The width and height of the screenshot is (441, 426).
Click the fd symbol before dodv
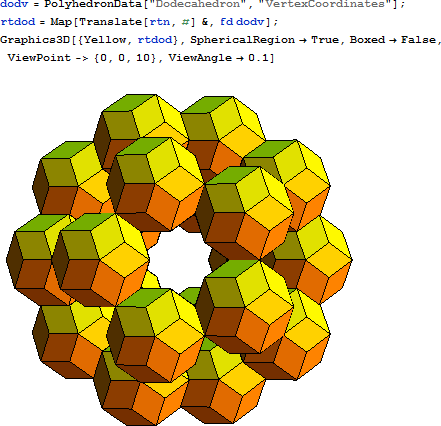pyautogui.click(x=226, y=22)
